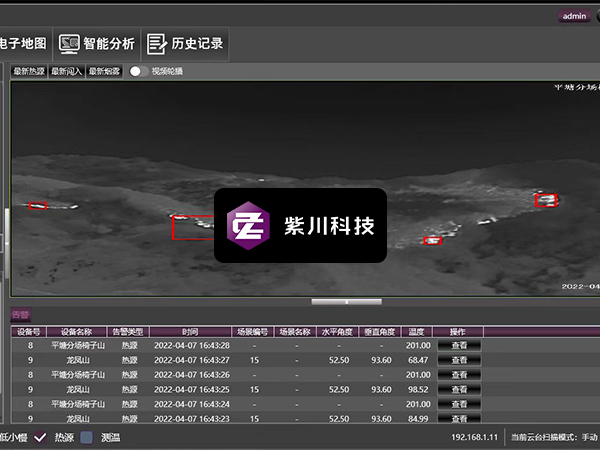Select the time cell 2022-04-07 16:43:25

click(x=192, y=390)
